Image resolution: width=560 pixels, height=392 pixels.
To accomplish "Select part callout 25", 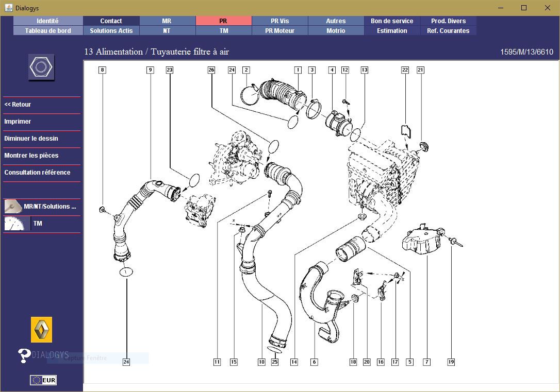I will 275,362.
